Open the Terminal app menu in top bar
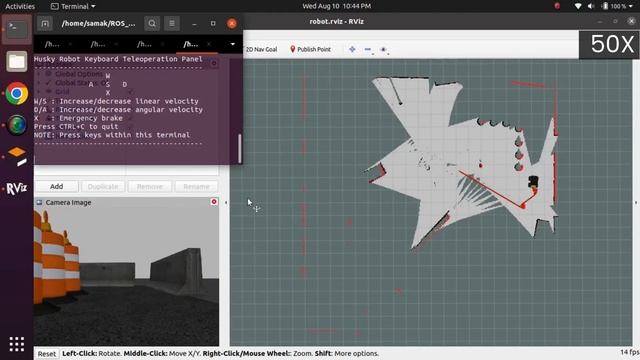The image size is (640, 360). (x=73, y=6)
